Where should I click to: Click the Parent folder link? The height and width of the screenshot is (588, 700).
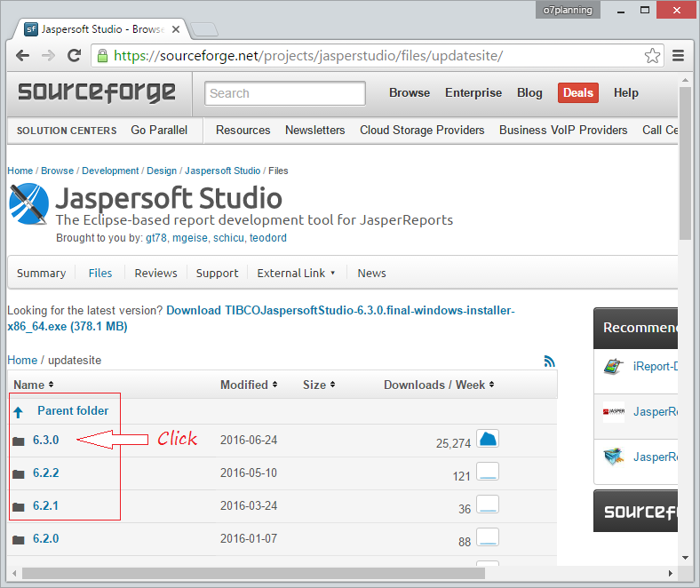(73, 410)
